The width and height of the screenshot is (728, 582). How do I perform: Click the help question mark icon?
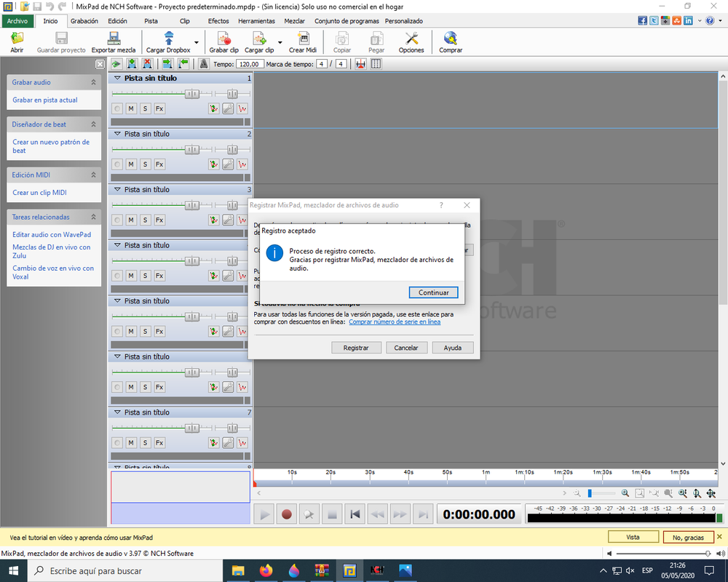point(709,20)
